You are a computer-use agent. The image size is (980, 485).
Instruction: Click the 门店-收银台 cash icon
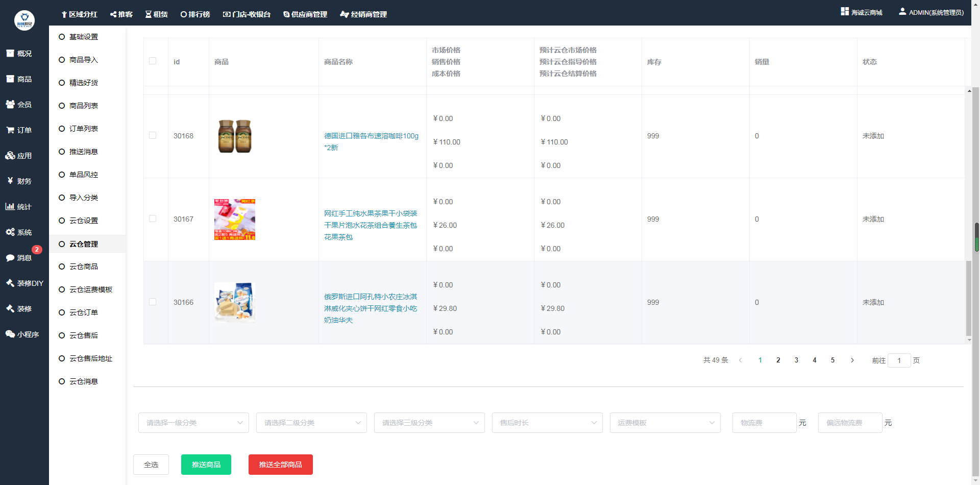[x=227, y=14]
